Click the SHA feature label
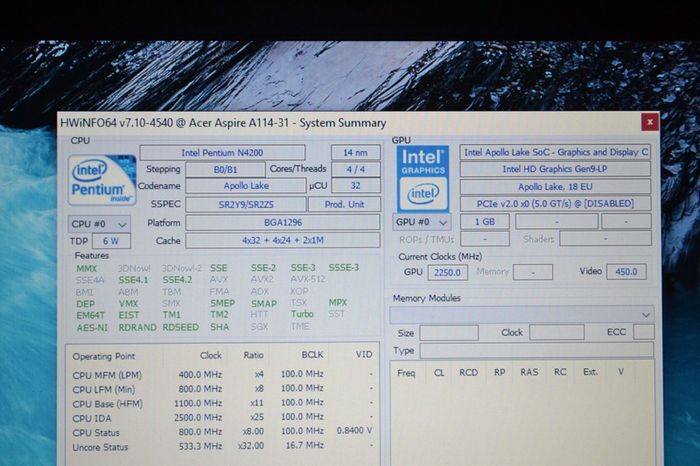This screenshot has width=700, height=466. 220,327
